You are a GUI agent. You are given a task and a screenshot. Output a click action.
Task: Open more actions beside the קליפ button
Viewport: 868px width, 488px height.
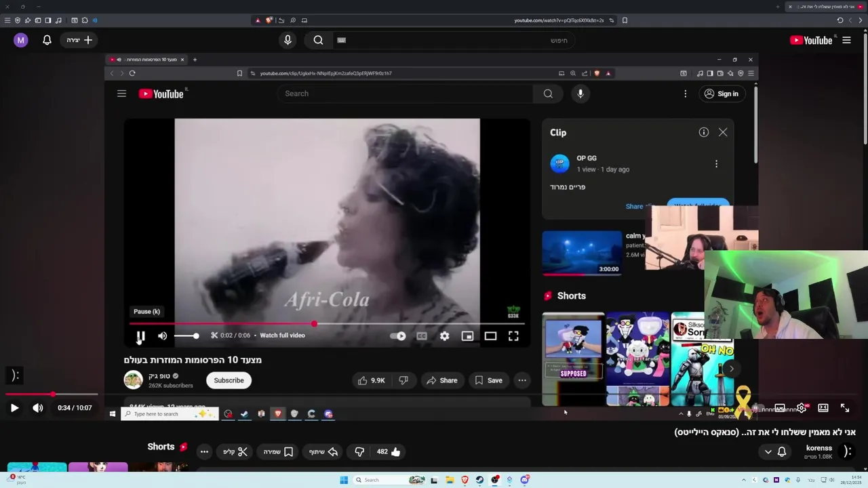tap(204, 451)
